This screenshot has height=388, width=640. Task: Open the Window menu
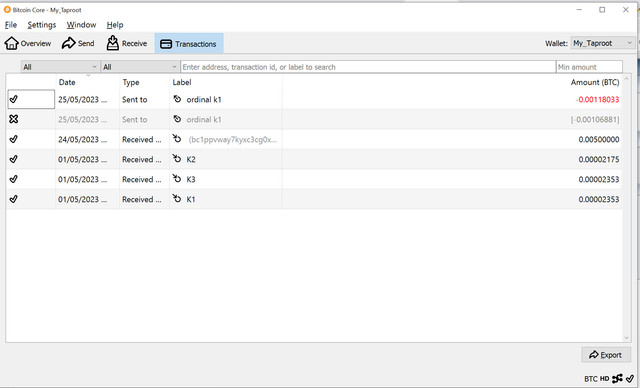tap(81, 25)
